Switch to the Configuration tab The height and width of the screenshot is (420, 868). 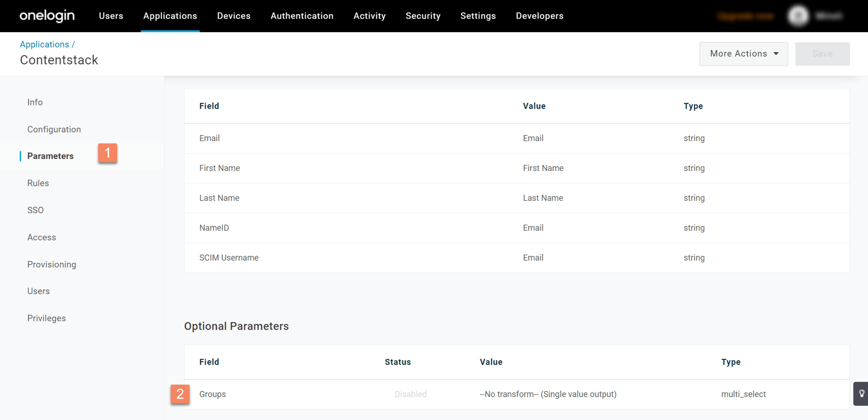pyautogui.click(x=54, y=129)
